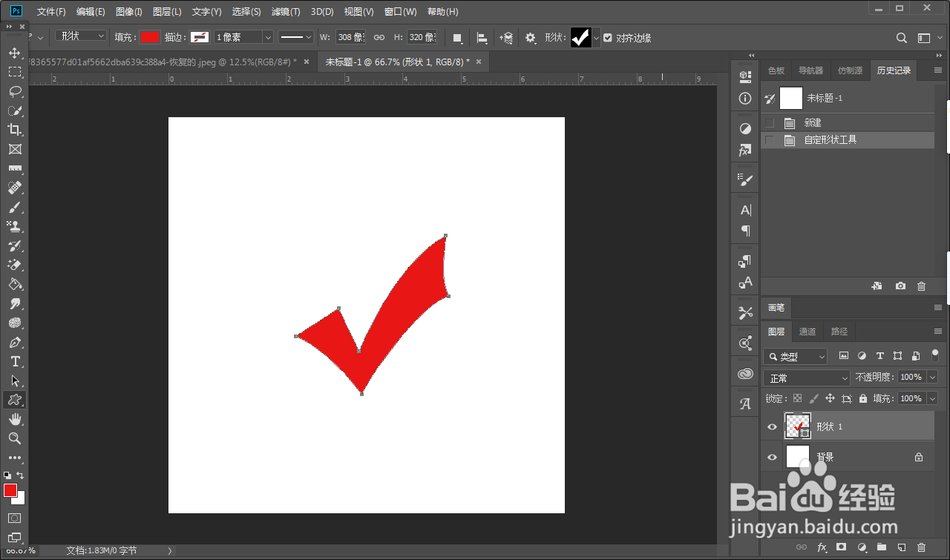Set history brush source for 自定形状工具 state
Screen dimensions: 950x560
click(770, 139)
